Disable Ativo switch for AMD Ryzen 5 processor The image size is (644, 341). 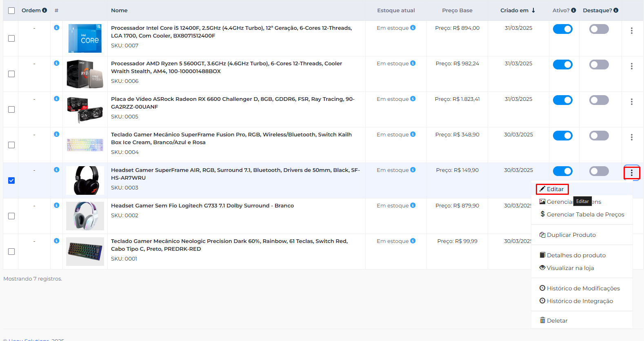562,65
